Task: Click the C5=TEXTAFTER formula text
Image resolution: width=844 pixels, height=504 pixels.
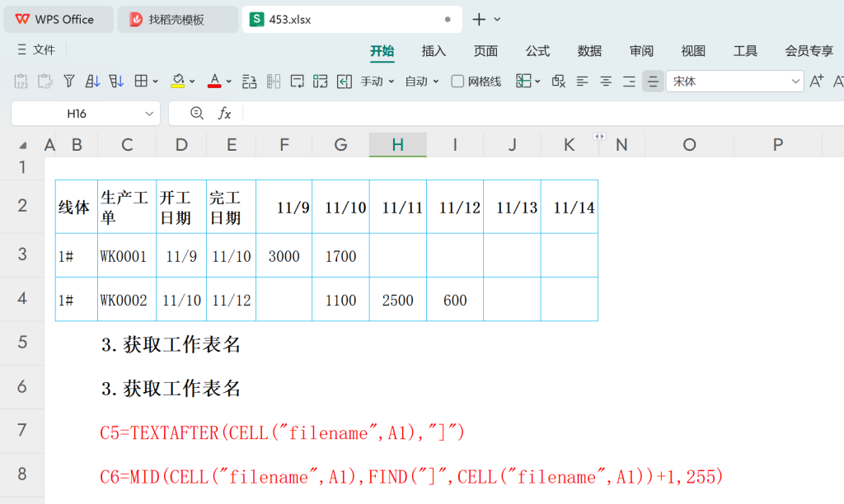Action: click(x=282, y=432)
